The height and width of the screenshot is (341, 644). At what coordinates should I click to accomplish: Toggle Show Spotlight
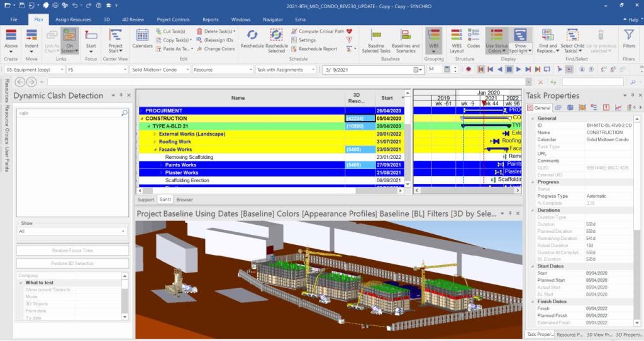pyautogui.click(x=520, y=40)
